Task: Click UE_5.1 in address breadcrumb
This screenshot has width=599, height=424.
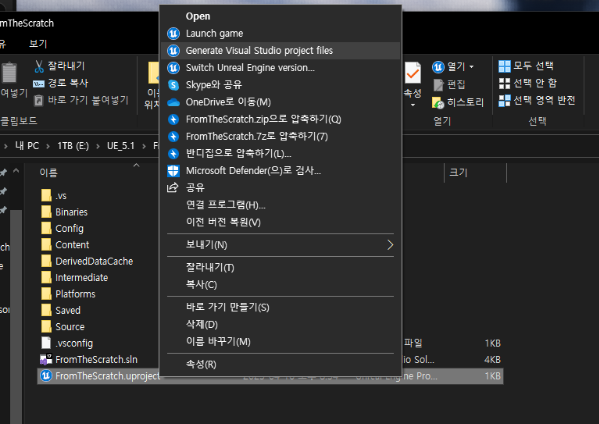Action: 121,146
